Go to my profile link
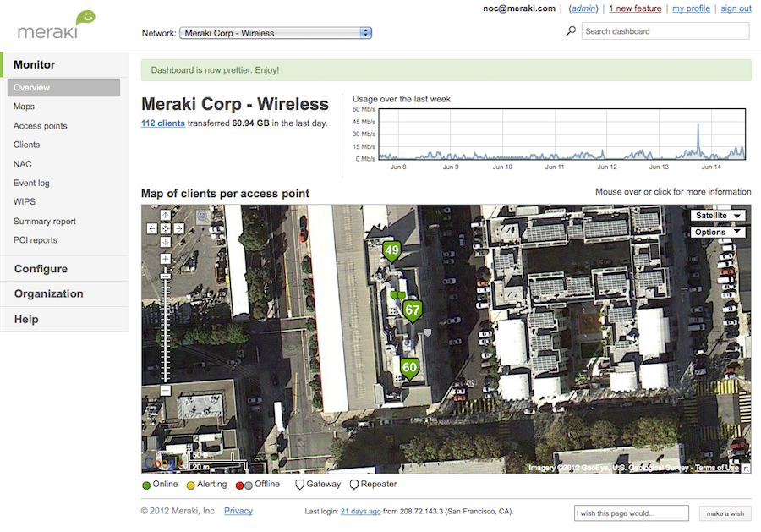Screen dimensions: 761x532 pos(691,8)
